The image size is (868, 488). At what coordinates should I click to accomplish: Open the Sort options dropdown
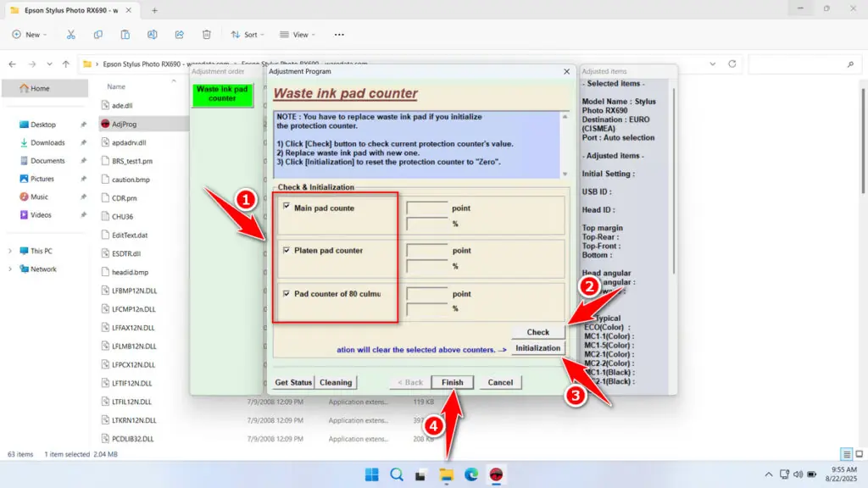[x=248, y=34]
